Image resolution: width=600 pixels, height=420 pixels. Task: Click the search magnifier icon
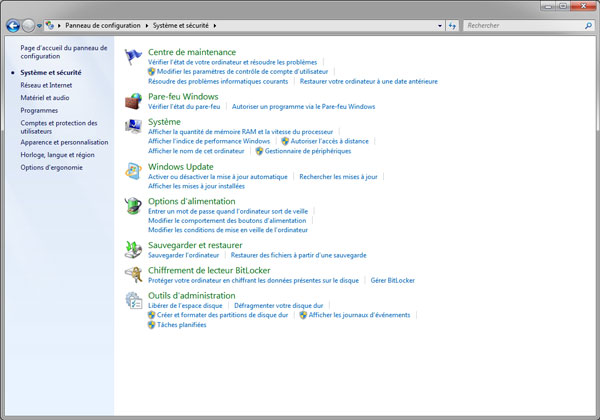pos(588,26)
